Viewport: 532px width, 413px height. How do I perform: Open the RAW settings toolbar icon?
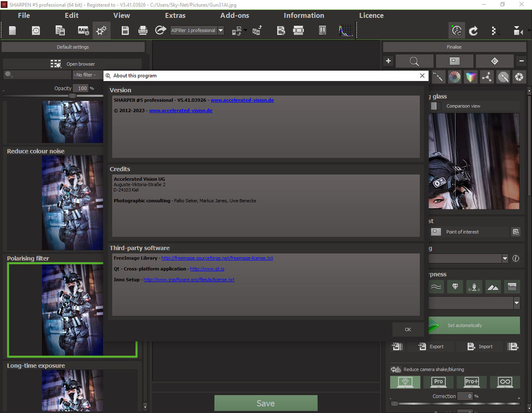pyautogui.click(x=83, y=30)
